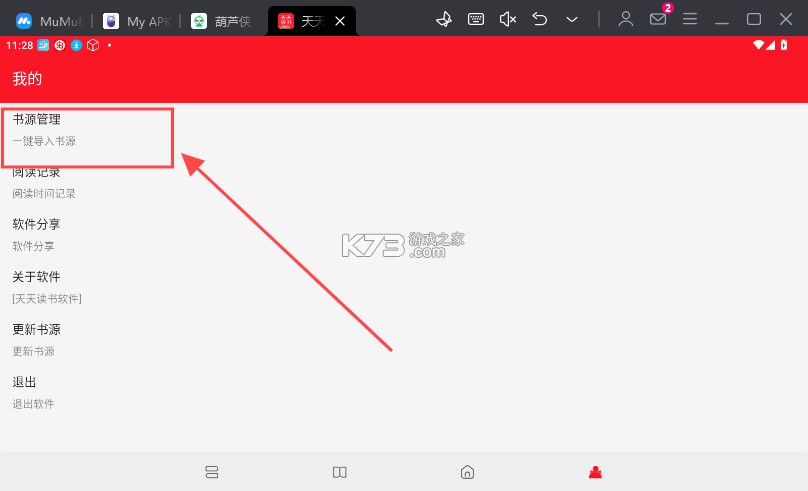The image size is (808, 491).
Task: Toggle the mute speaker icon
Action: coord(508,20)
